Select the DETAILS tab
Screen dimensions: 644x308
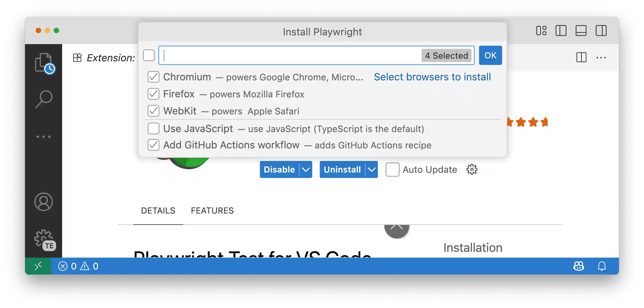click(x=158, y=211)
